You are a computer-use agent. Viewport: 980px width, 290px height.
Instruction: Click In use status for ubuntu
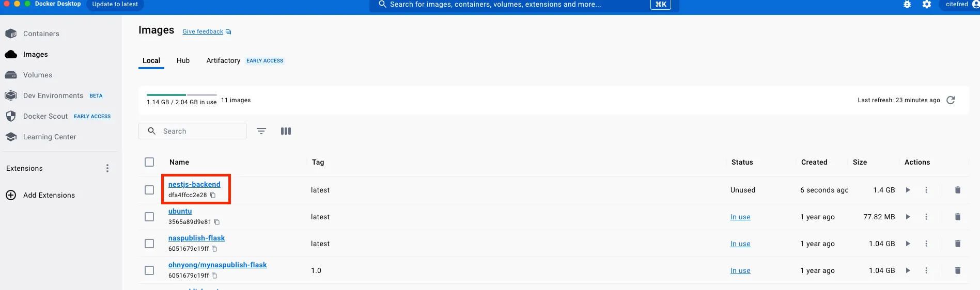pos(740,217)
